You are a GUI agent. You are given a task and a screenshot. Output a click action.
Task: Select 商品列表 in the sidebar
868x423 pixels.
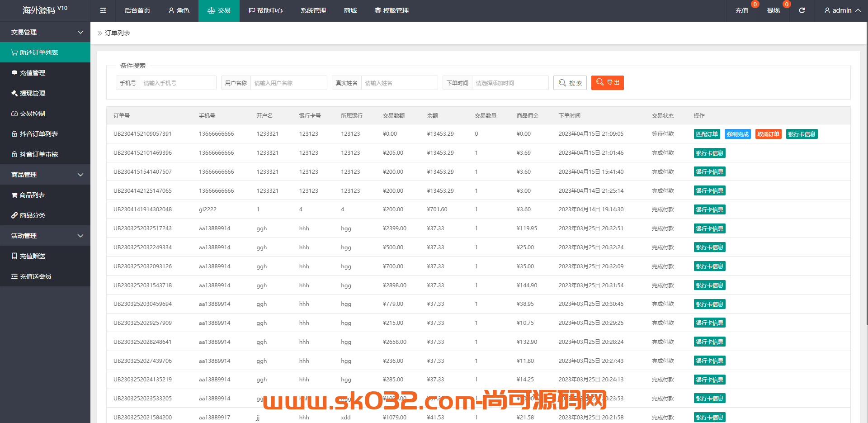(x=45, y=195)
